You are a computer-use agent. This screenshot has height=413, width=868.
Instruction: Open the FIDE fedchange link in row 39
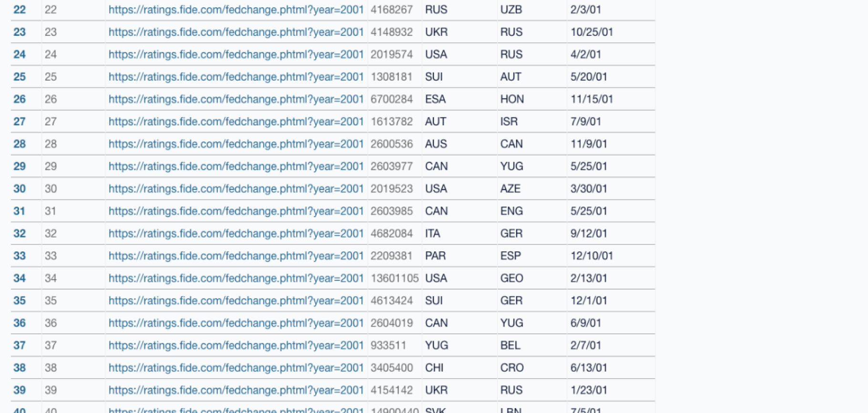pyautogui.click(x=236, y=390)
